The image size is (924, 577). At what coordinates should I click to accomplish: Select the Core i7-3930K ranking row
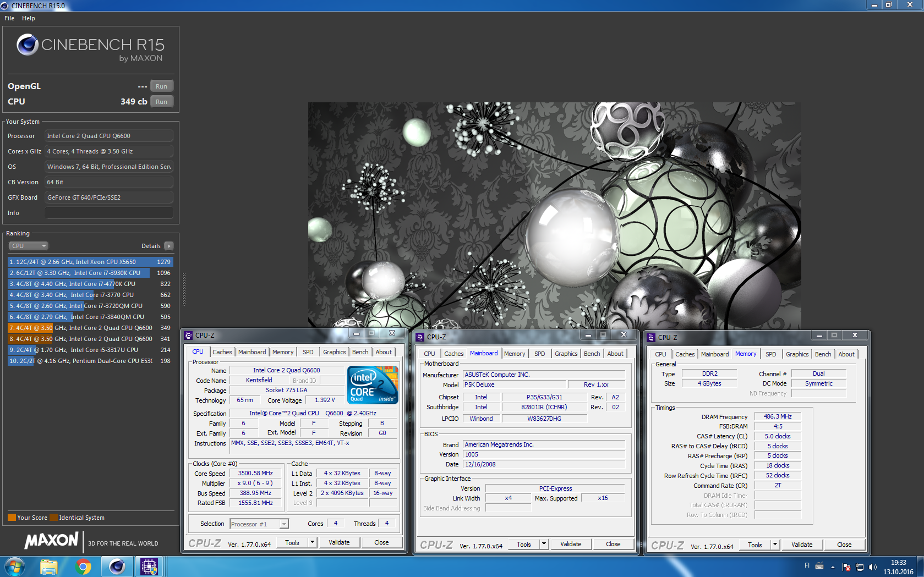click(x=90, y=273)
